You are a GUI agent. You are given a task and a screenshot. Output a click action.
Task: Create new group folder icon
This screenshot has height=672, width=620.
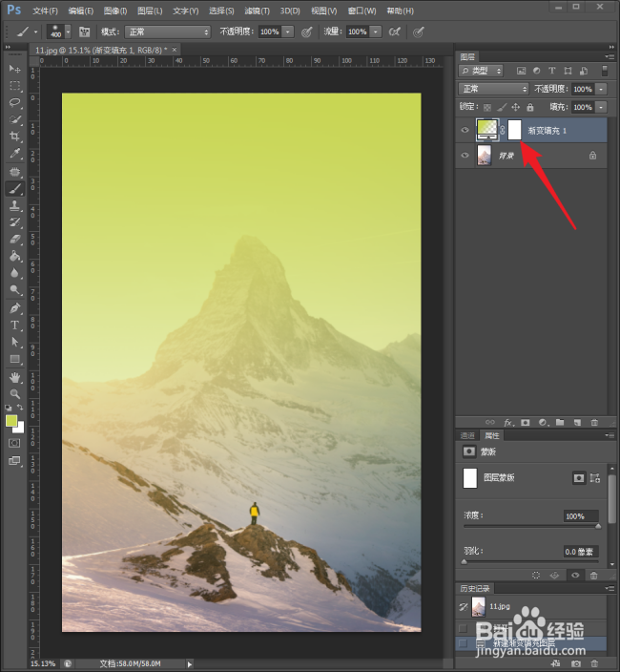click(560, 423)
